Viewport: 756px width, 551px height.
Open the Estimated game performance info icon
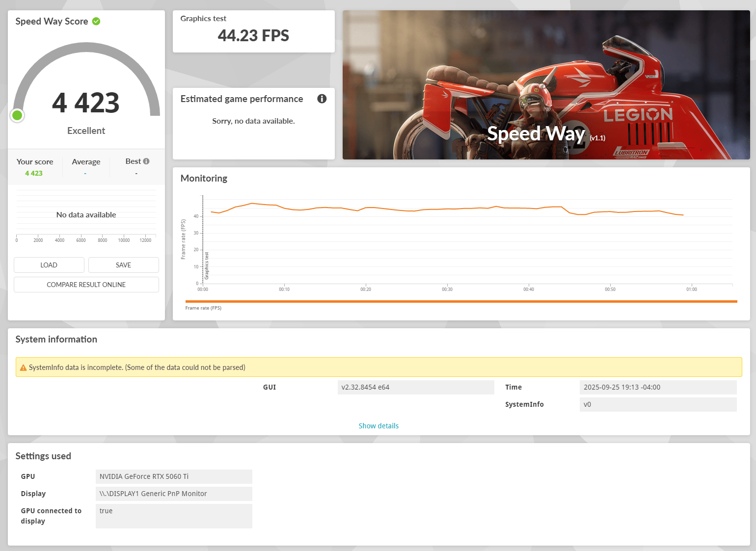322,99
